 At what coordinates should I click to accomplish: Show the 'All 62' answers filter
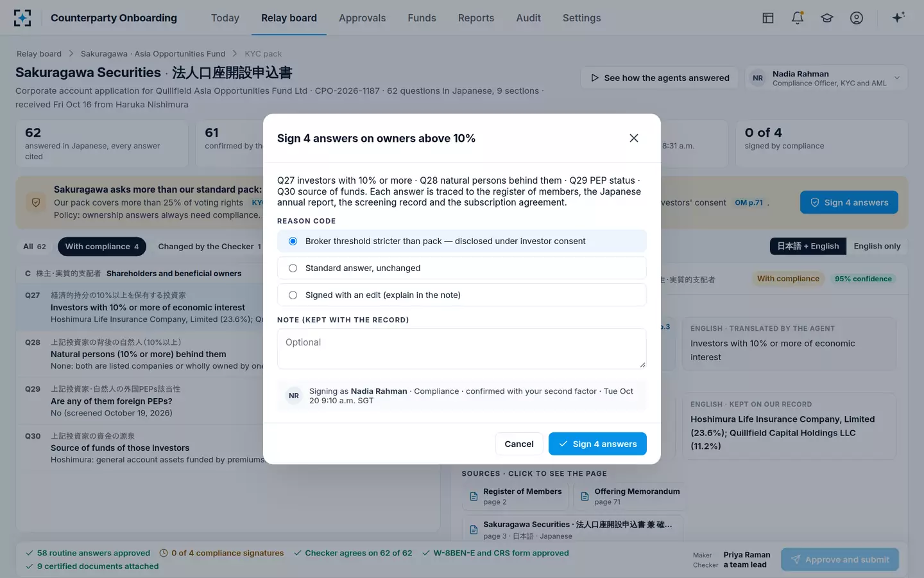click(x=35, y=247)
